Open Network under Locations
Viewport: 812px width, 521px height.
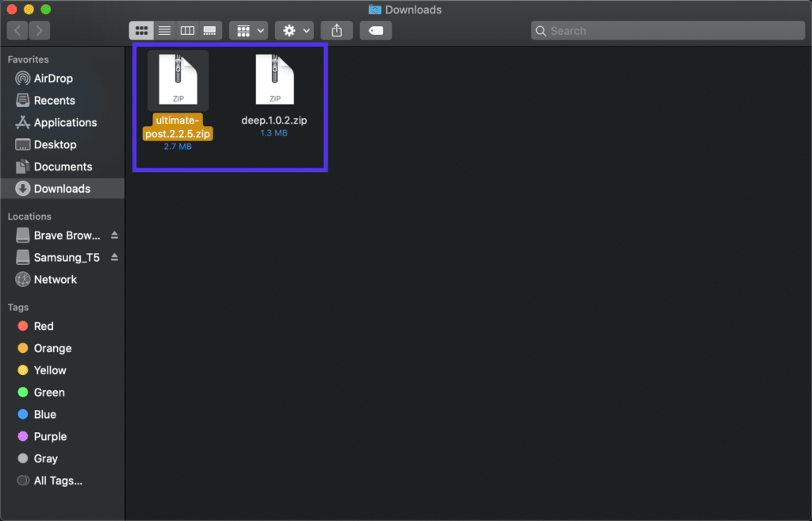coord(54,279)
